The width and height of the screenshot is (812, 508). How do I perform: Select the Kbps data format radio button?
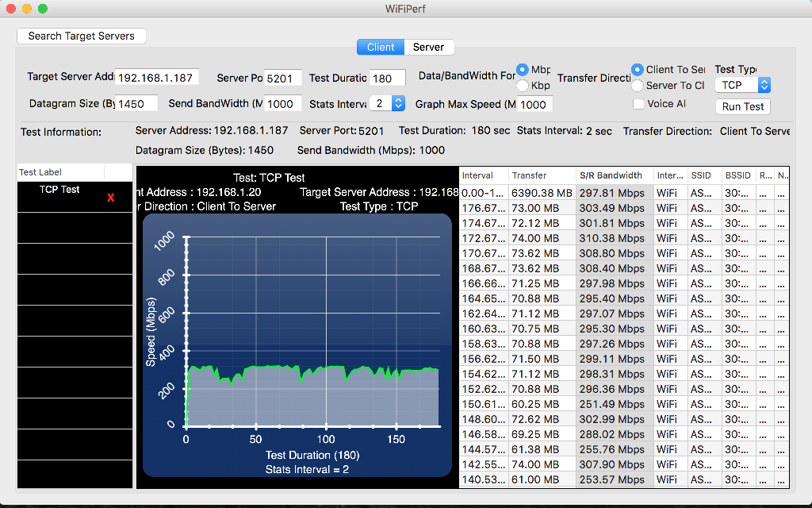coord(523,86)
